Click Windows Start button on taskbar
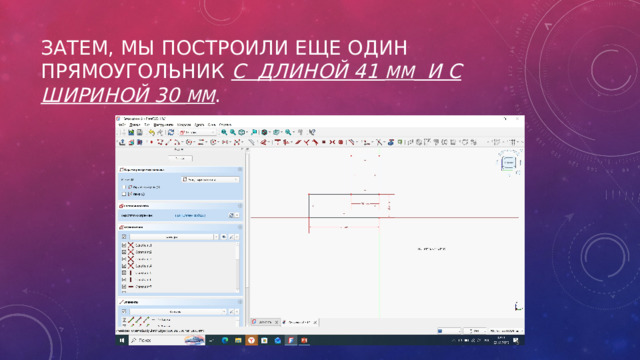640x360 pixels. [122, 340]
